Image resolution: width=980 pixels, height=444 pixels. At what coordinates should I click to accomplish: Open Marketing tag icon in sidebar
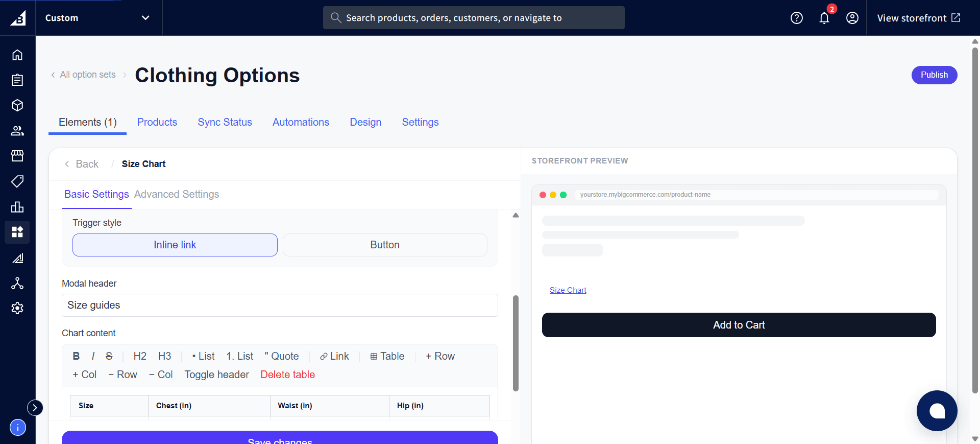[x=17, y=181]
